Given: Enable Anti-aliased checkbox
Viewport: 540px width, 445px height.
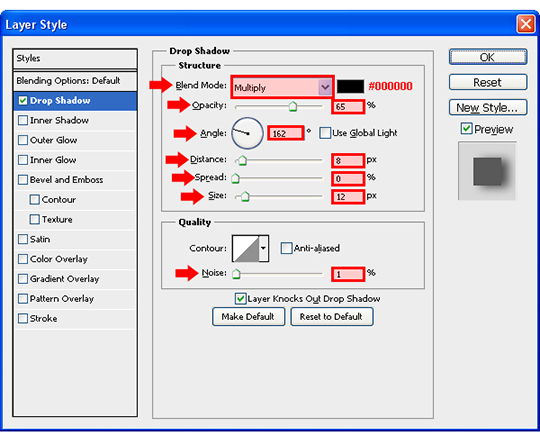Looking at the screenshot, I should [286, 248].
